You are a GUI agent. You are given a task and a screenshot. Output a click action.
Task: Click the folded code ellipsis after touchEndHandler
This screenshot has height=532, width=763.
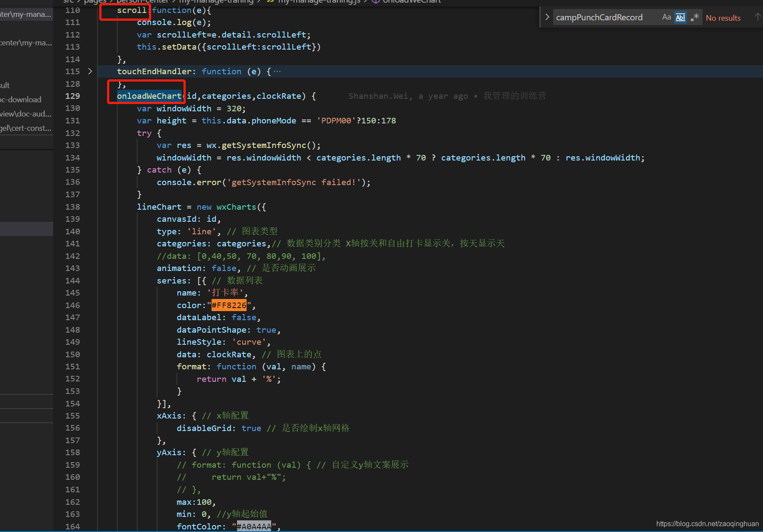(277, 72)
